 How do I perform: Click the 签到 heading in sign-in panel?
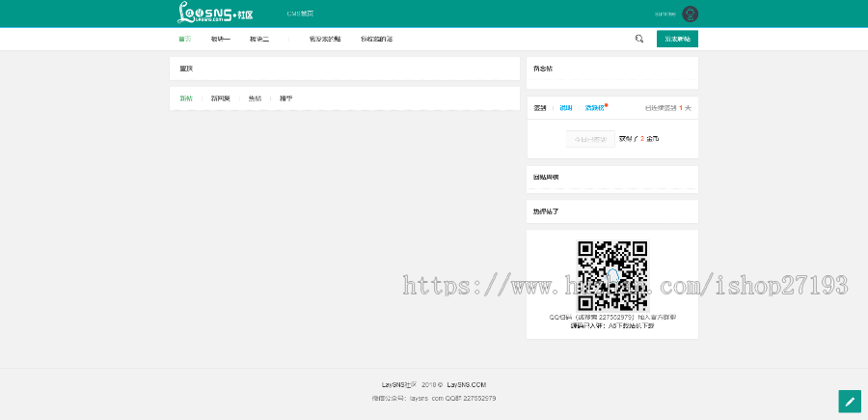pyautogui.click(x=540, y=108)
